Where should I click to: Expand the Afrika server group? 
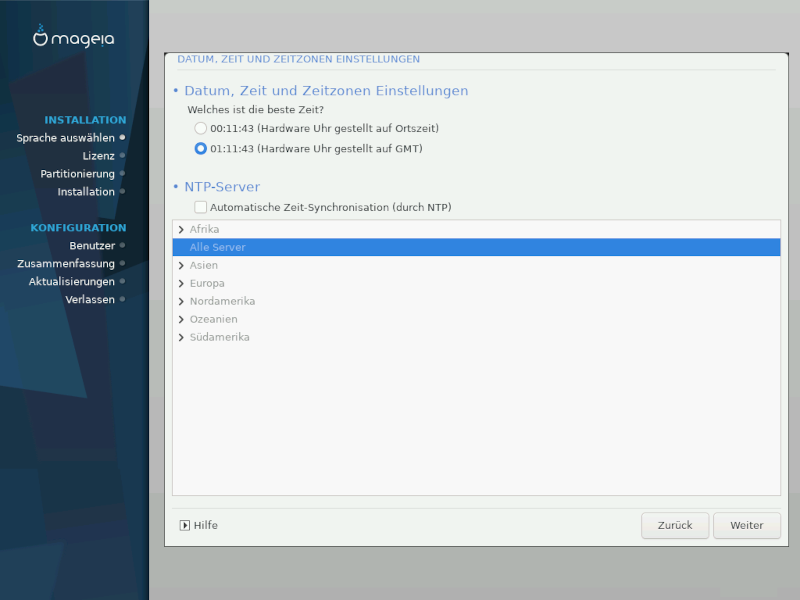click(x=180, y=229)
